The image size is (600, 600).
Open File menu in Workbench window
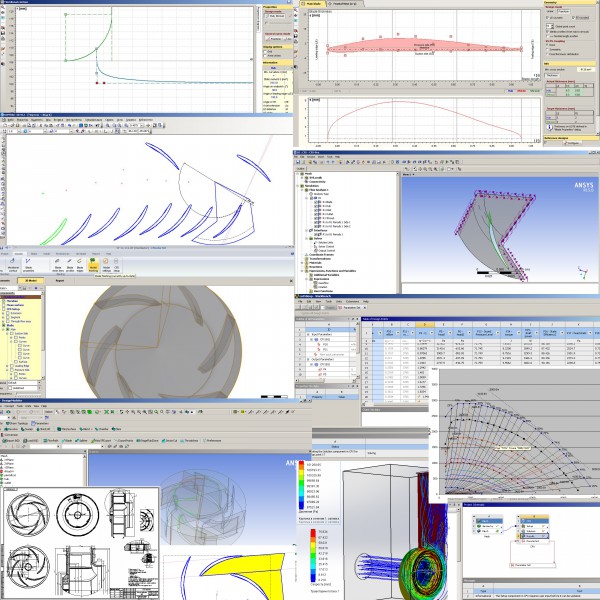300,301
